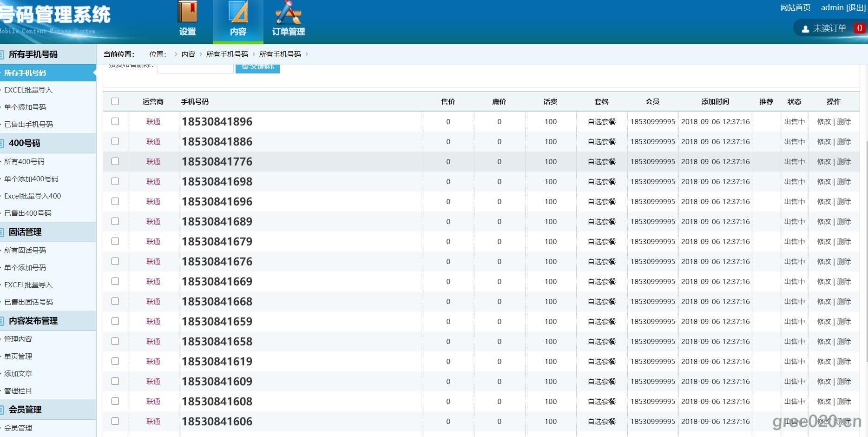Check the box for number 18530841896

[115, 121]
